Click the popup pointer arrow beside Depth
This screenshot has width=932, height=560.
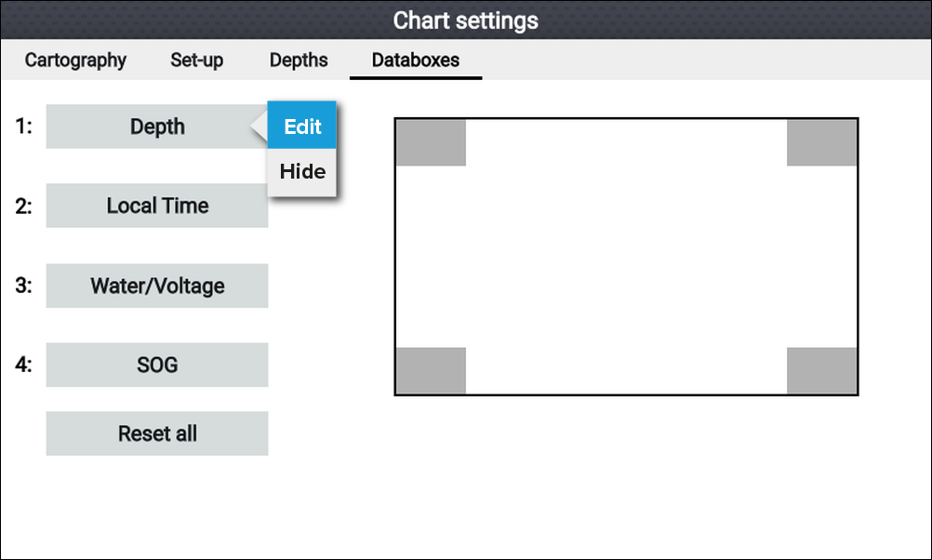[x=260, y=126]
